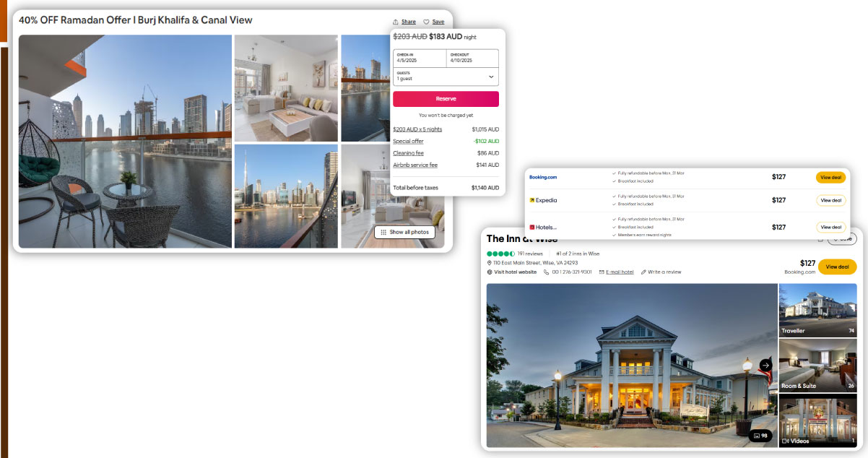Click the pencil icon to write a review
868x458 pixels.
pyautogui.click(x=643, y=272)
